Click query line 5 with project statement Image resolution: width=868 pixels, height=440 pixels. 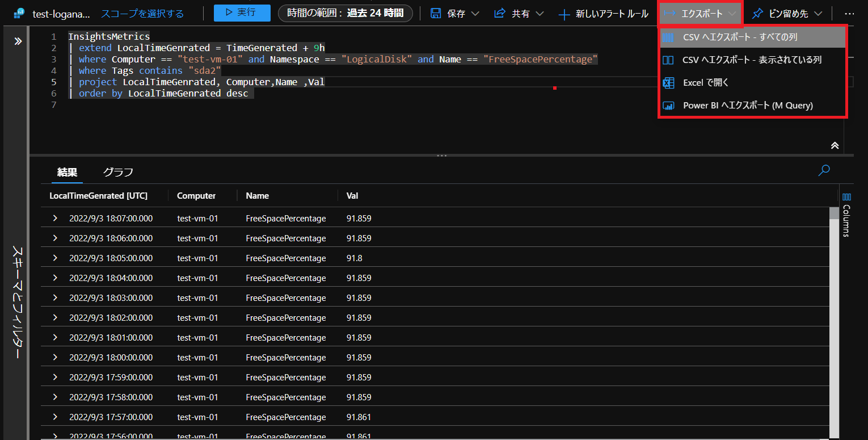[x=196, y=82]
